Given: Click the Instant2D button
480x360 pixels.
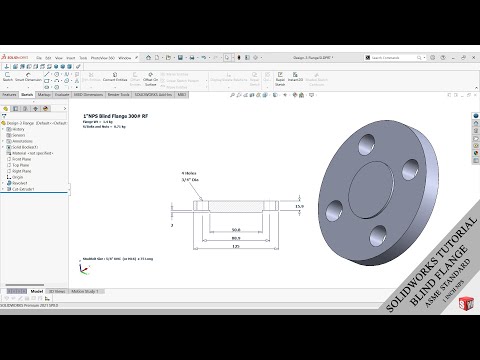Looking at the screenshot, I should point(295,77).
